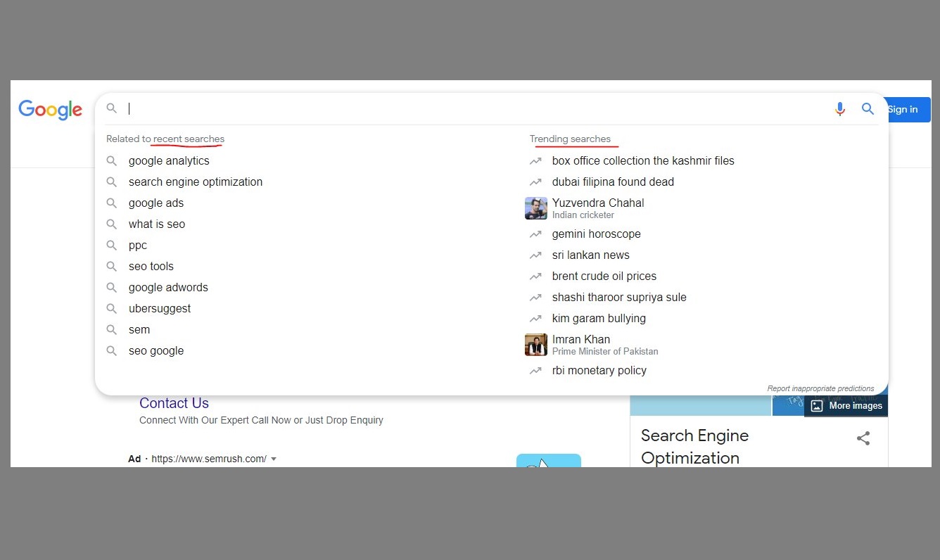Viewport: 940px width, 560px height.
Task: Start voice search with microphone icon
Action: [x=839, y=109]
